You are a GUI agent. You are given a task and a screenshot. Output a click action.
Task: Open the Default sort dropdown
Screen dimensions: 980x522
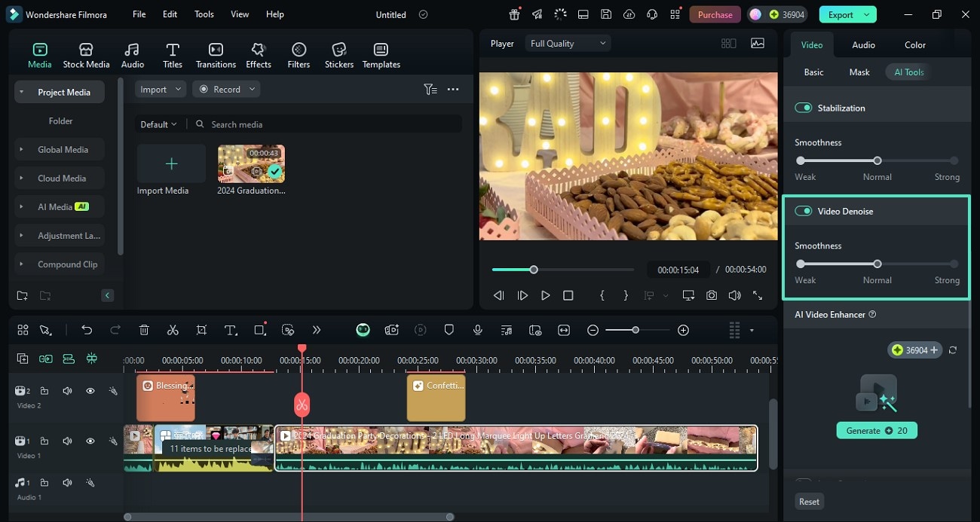coord(158,124)
